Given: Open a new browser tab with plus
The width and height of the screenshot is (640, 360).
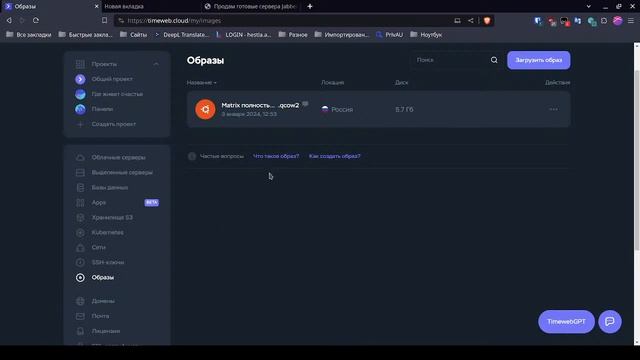Looking at the screenshot, I should click(310, 6).
